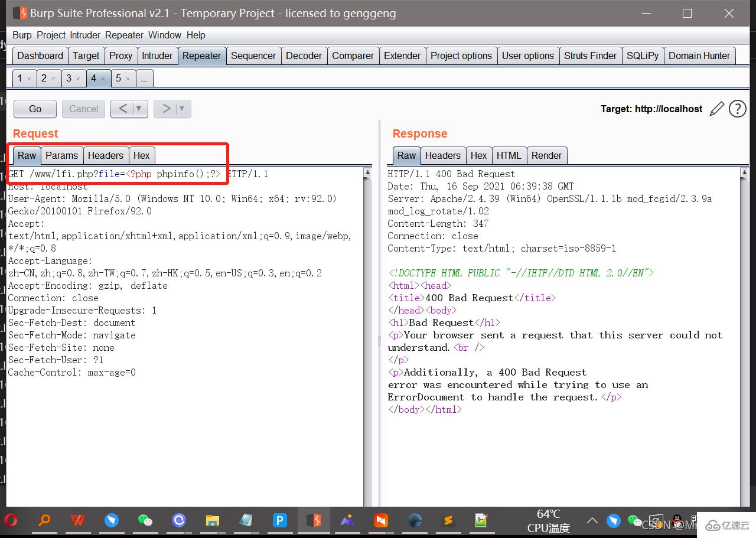Open the blue P app in taskbar
The width and height of the screenshot is (756, 538).
(279, 520)
